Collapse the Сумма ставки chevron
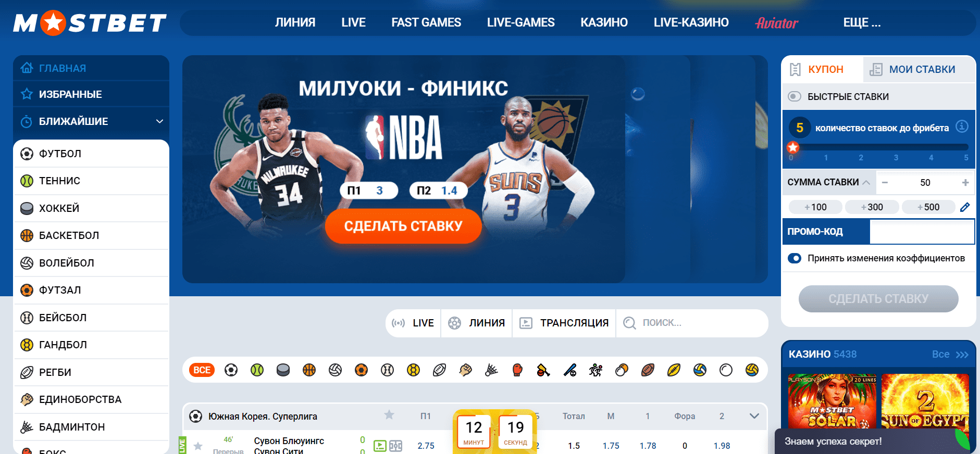The width and height of the screenshot is (980, 454). (866, 182)
